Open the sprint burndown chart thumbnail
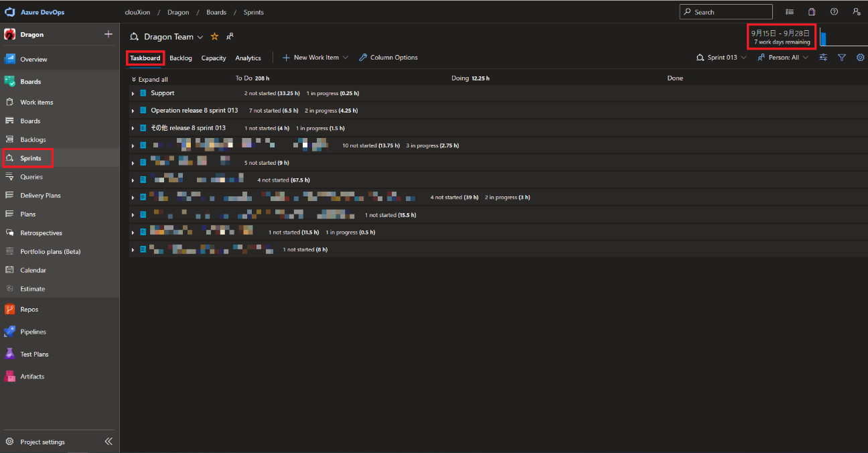 pos(844,37)
